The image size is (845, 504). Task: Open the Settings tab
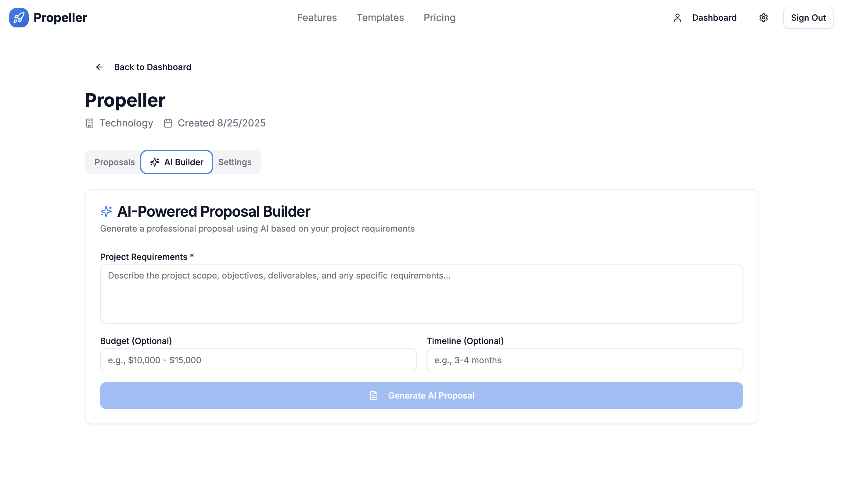point(235,162)
